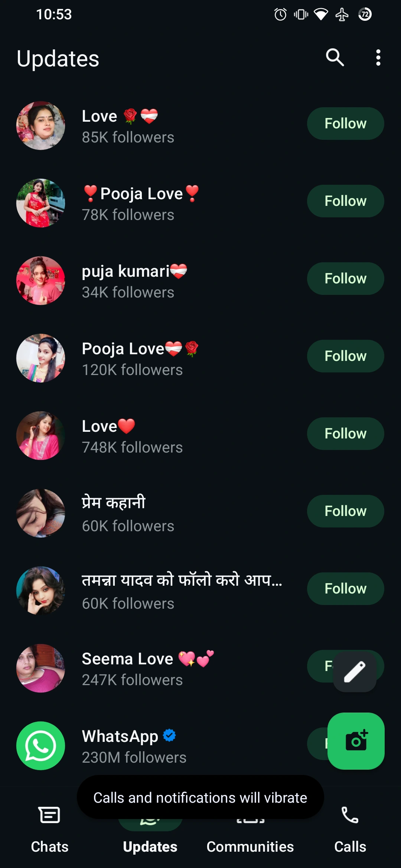The height and width of the screenshot is (868, 401).
Task: Open तमन्ना यादव channel profile picture
Action: [x=40, y=591]
